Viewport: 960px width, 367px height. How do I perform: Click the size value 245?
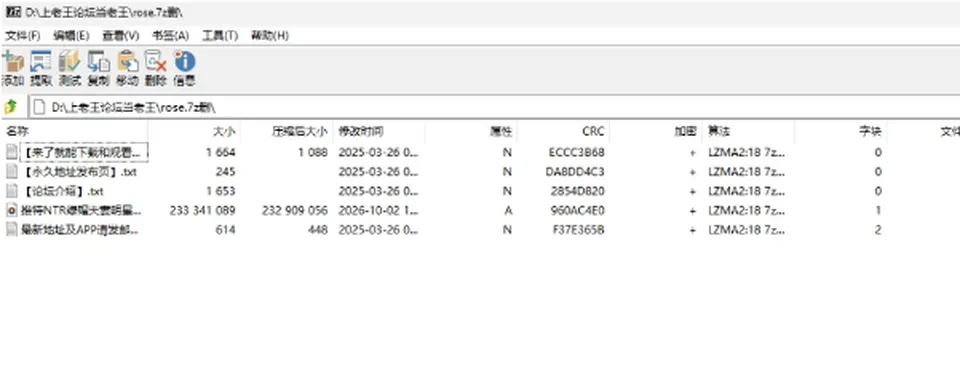[225, 172]
